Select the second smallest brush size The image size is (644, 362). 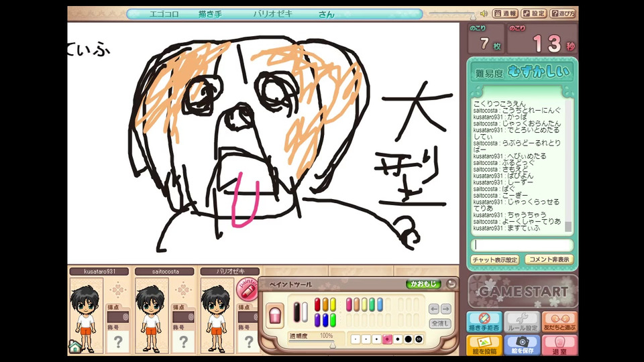coord(366,339)
